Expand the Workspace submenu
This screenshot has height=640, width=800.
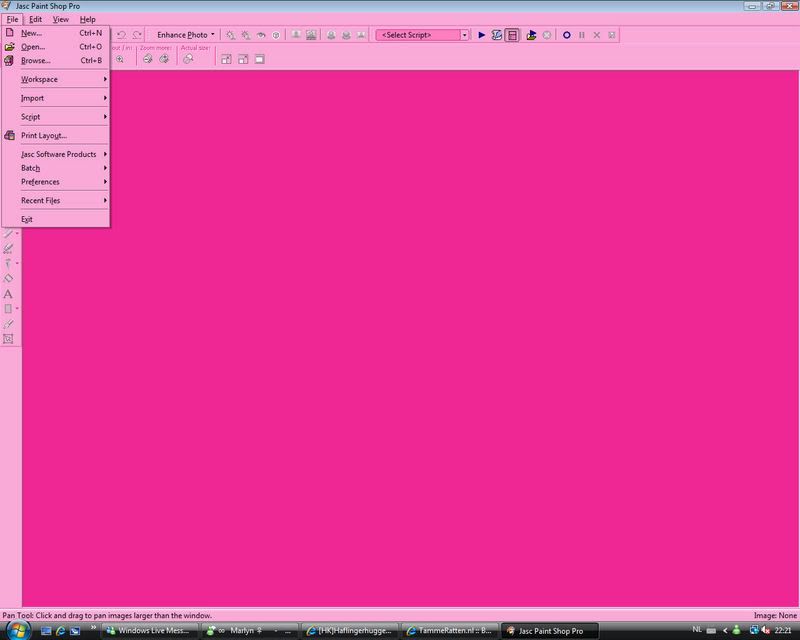(x=56, y=79)
